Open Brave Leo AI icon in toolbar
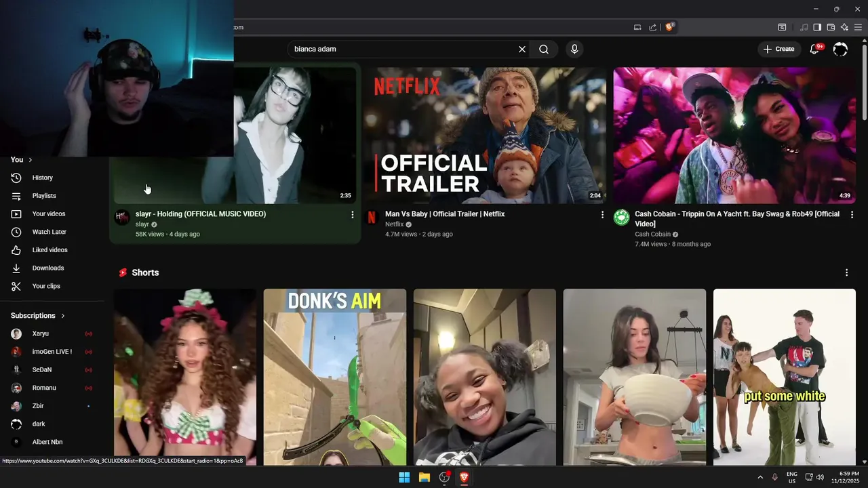 coord(844,27)
